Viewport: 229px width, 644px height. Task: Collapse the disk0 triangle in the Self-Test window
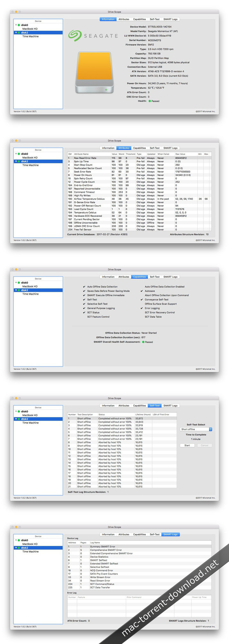(16, 411)
